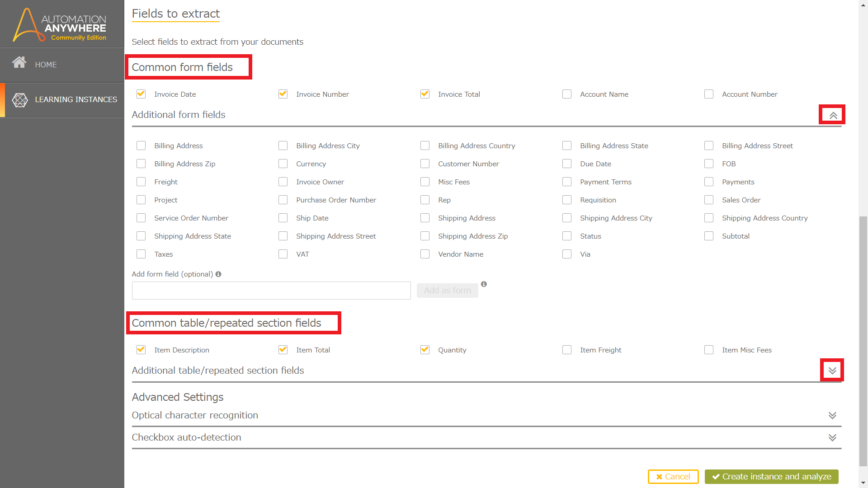Screen dimensions: 868x488
Task: Expand Additional table/repeated section fields
Action: point(832,371)
